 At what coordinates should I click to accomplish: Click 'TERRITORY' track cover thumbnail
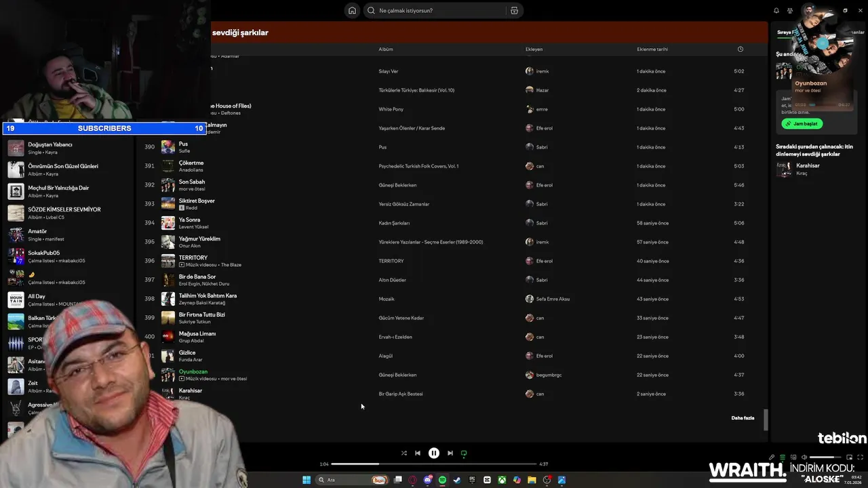(168, 261)
